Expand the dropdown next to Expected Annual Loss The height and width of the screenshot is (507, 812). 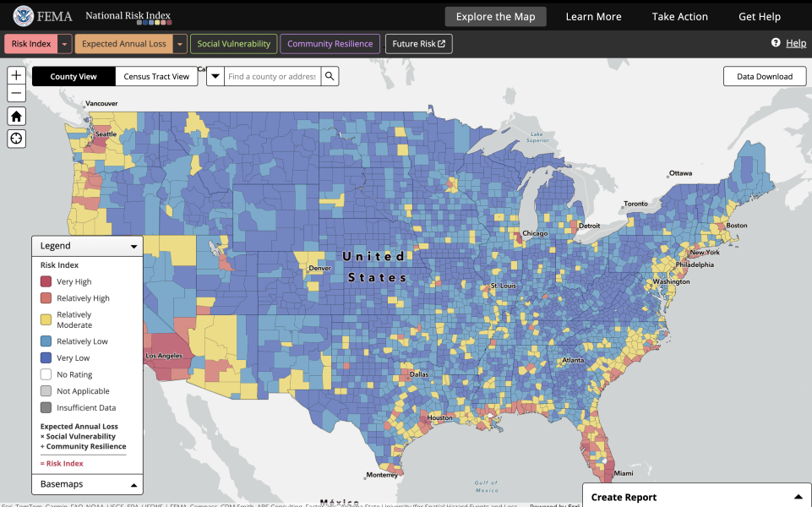[x=178, y=43]
